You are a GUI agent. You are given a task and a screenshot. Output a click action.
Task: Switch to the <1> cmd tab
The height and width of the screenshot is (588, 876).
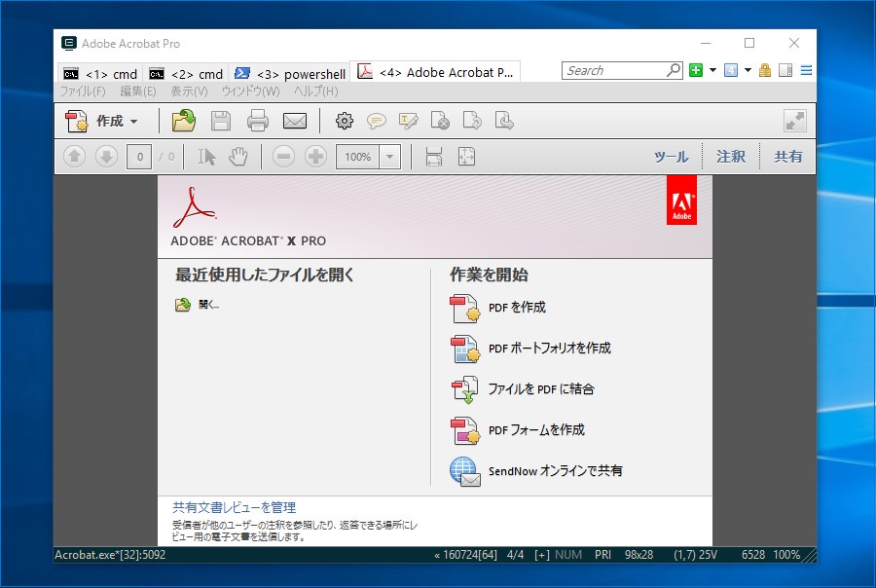click(100, 74)
